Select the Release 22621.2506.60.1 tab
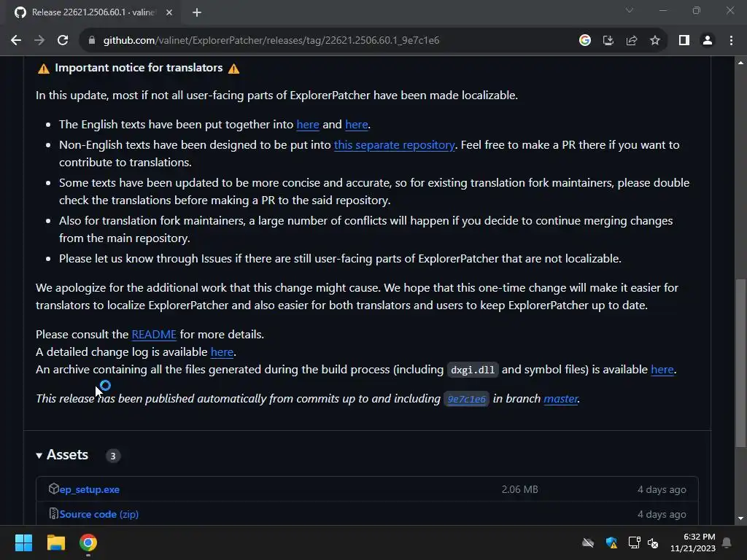Viewport: 747px width, 560px height. click(x=93, y=12)
